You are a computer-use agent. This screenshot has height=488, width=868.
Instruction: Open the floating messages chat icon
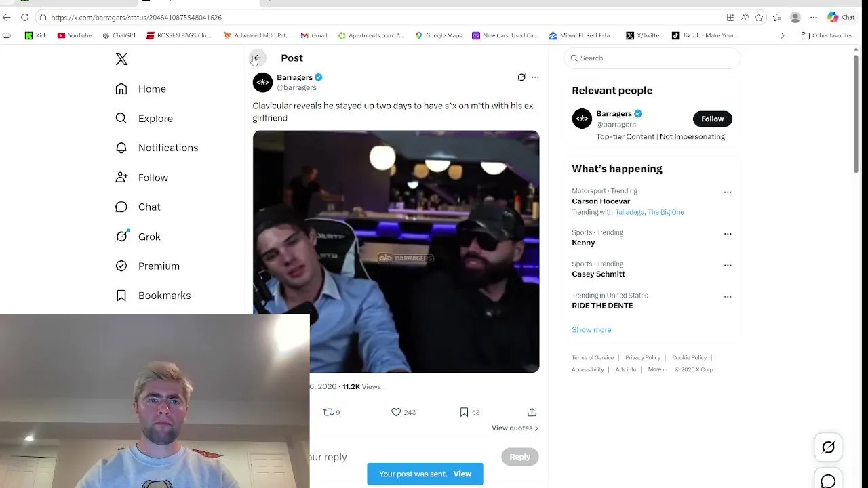coord(828,481)
